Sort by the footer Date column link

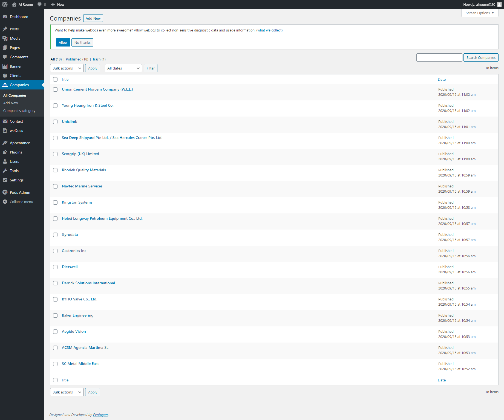(442, 380)
